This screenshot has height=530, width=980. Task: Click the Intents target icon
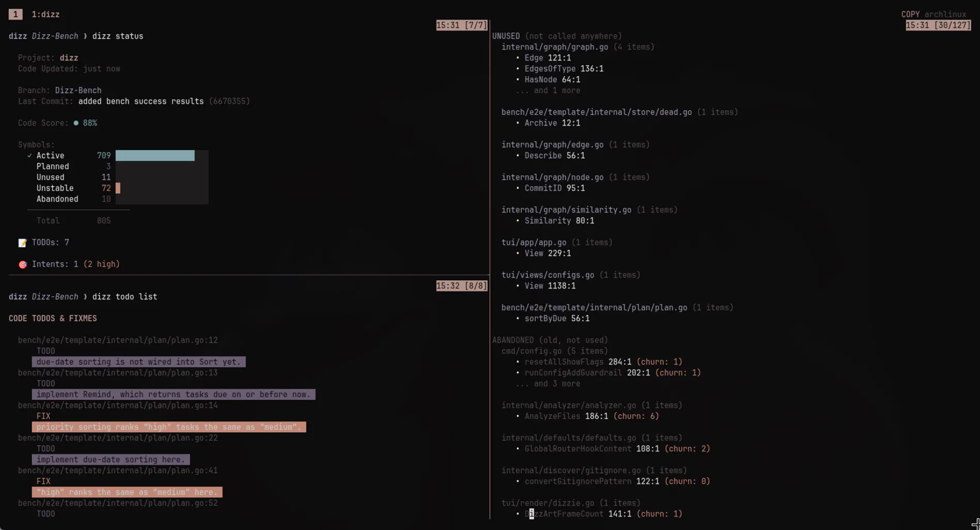coord(23,264)
